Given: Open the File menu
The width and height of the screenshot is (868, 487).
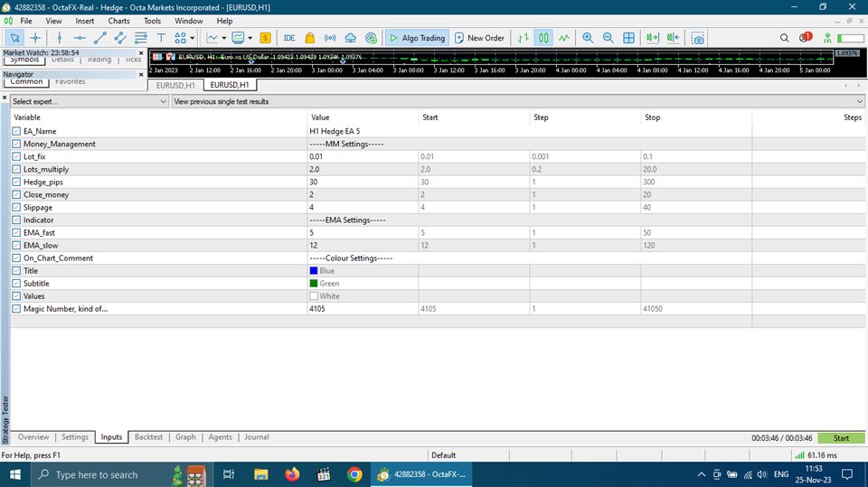Looking at the screenshot, I should point(26,21).
